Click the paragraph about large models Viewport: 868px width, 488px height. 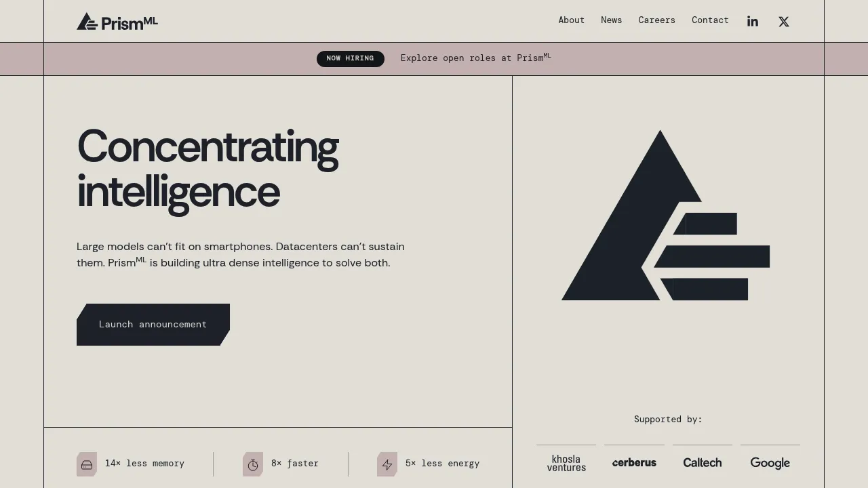coord(241,255)
